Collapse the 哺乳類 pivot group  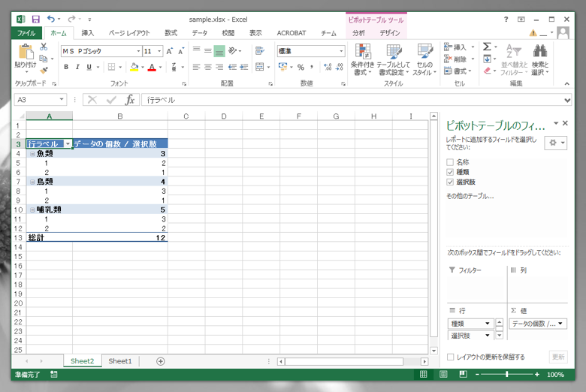point(32,210)
